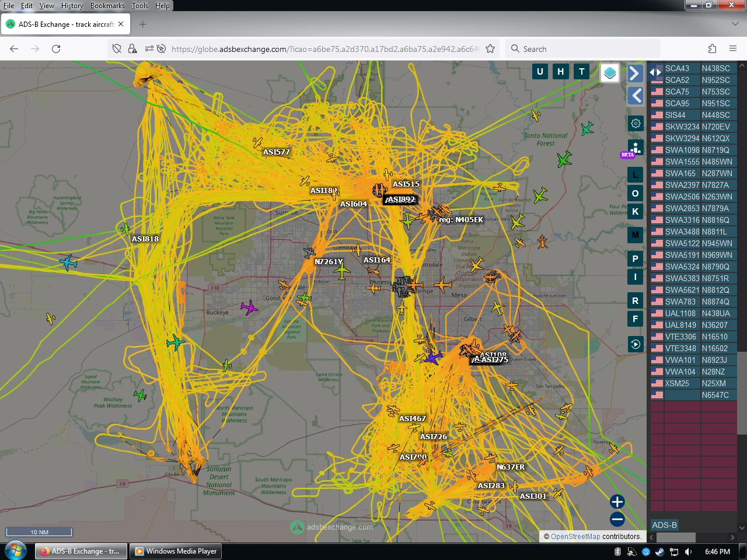Select the N637ER aircraft label

(x=511, y=467)
